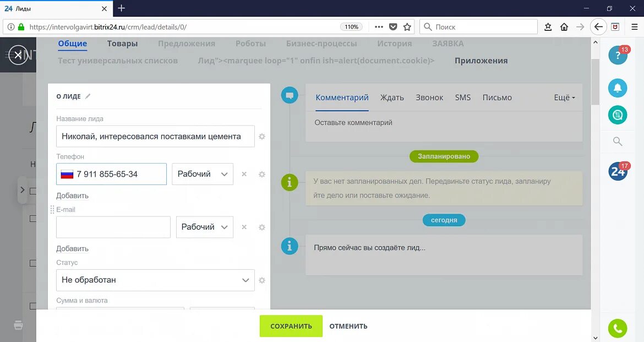This screenshot has width=644, height=342.
Task: Click the 110% zoom indicator in address bar
Action: (x=351, y=27)
